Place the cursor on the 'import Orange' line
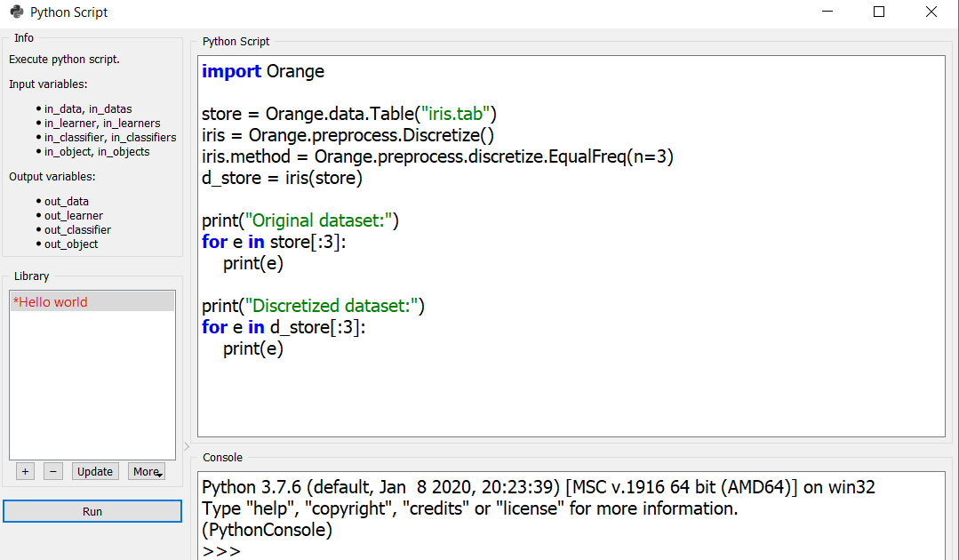The height and width of the screenshot is (560, 959). pos(263,71)
